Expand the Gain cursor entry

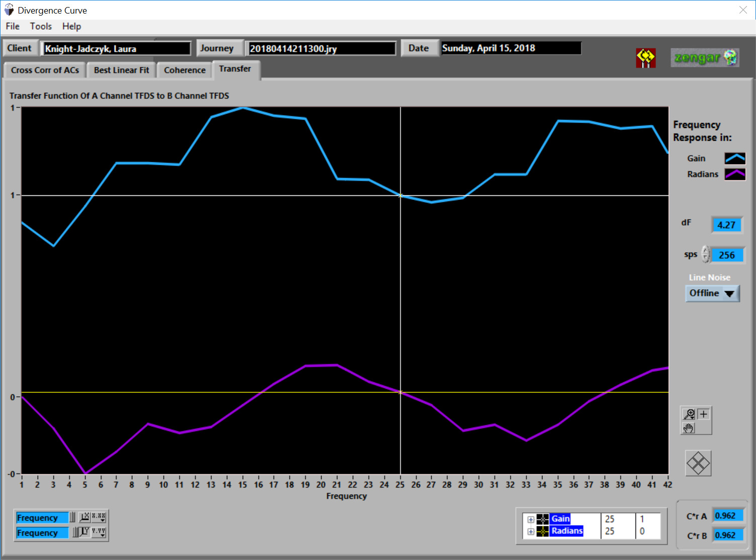(531, 519)
